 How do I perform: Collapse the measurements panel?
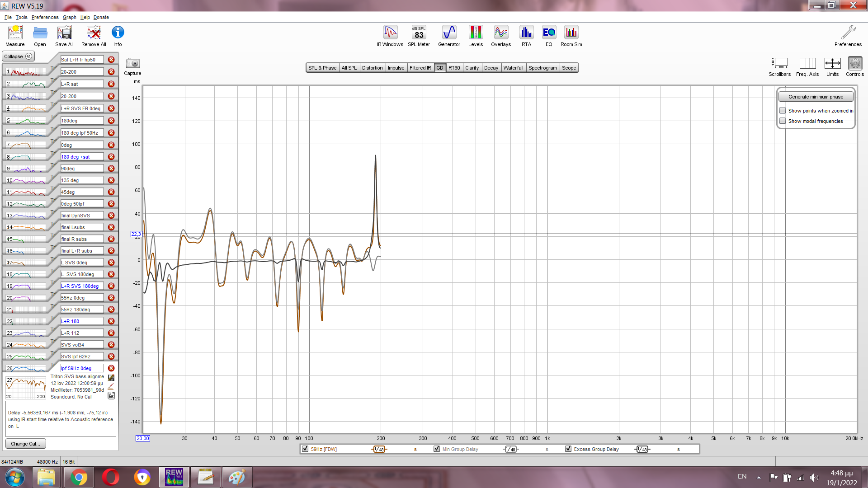point(18,56)
